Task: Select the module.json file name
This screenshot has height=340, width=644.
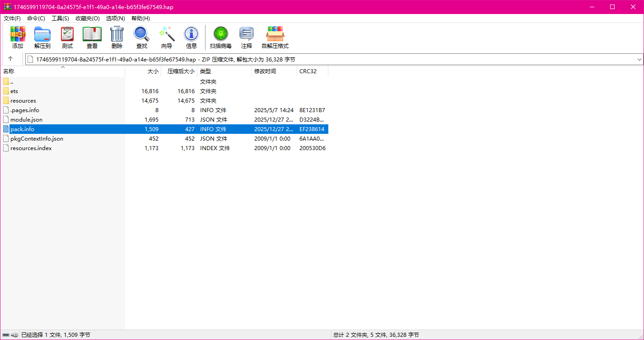Action: pyautogui.click(x=26, y=120)
